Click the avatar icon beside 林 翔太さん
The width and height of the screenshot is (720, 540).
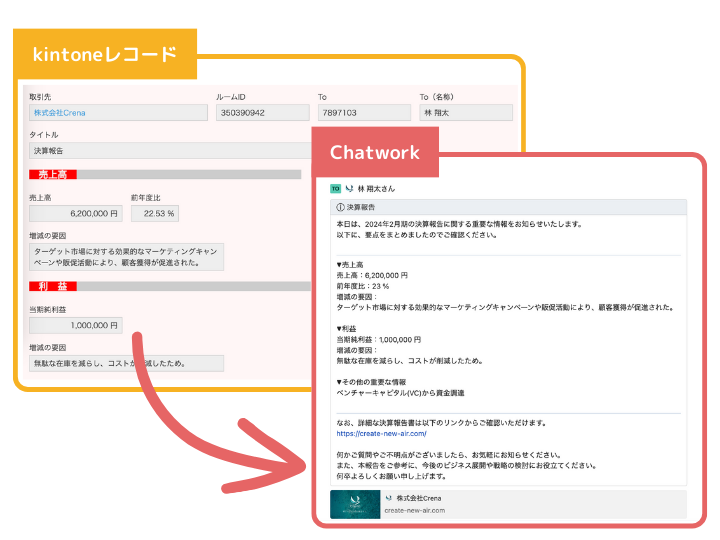tap(349, 189)
